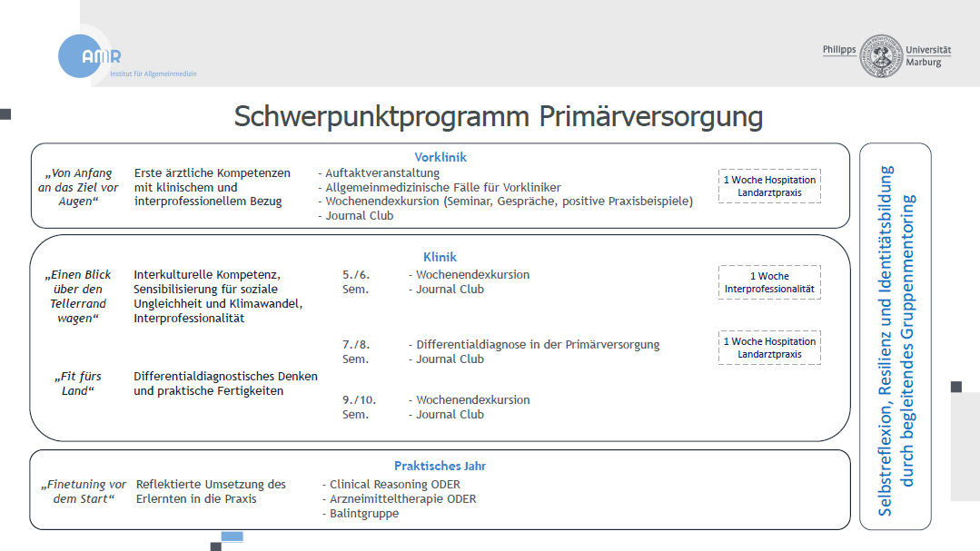Click the label 7./8. Sem.
This screenshot has height=551, width=980.
(356, 351)
